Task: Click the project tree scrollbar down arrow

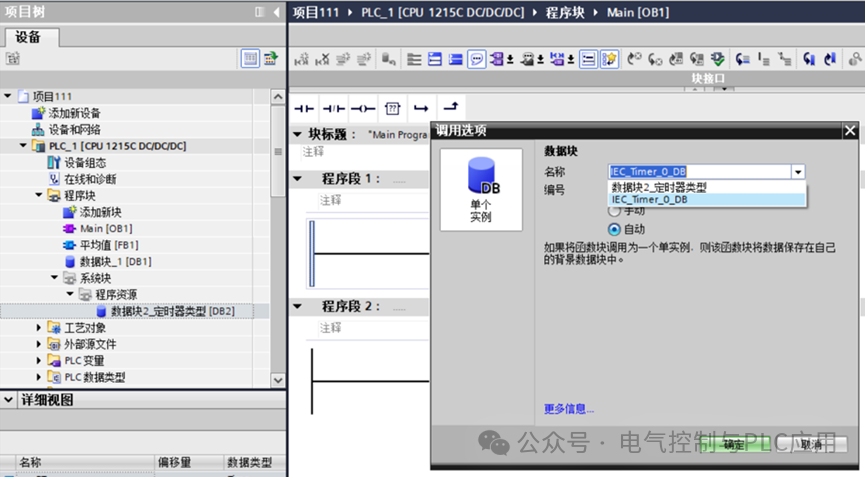Action: point(278,380)
